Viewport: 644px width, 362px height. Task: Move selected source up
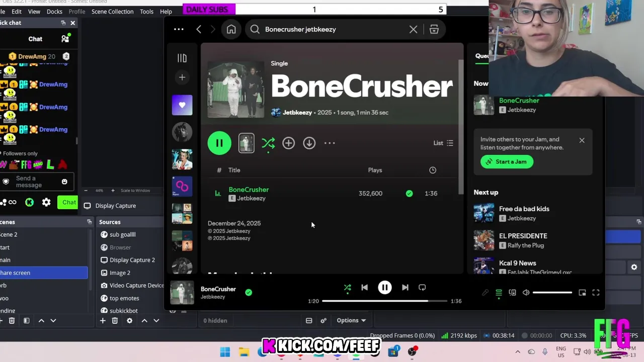point(144,321)
